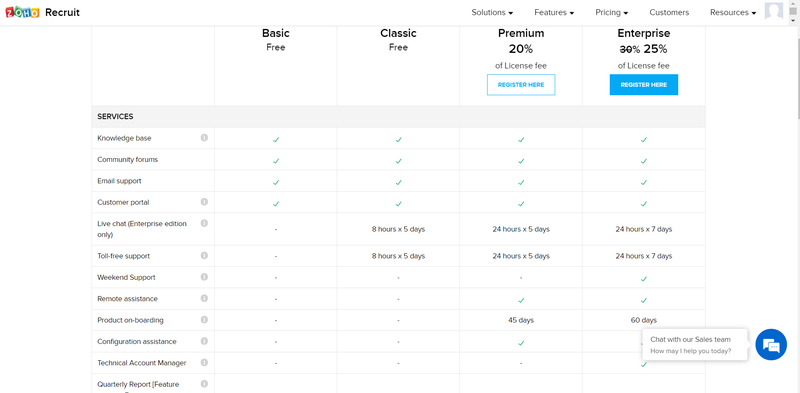The height and width of the screenshot is (393, 800).
Task: Click the Remote assistance row label
Action: 128,299
